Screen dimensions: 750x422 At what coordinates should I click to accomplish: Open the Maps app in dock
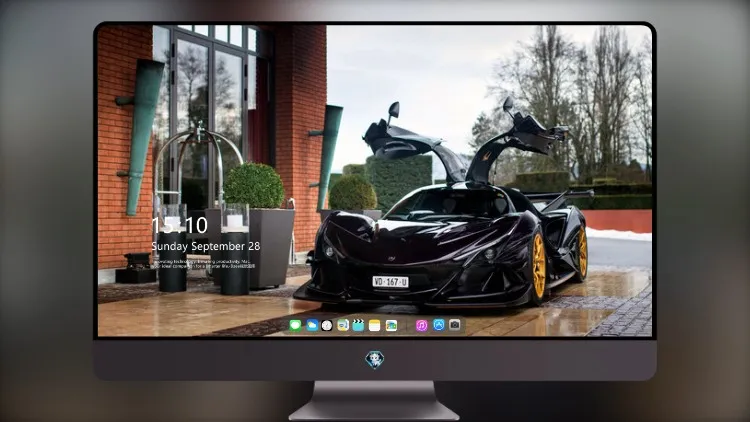pyautogui.click(x=343, y=325)
